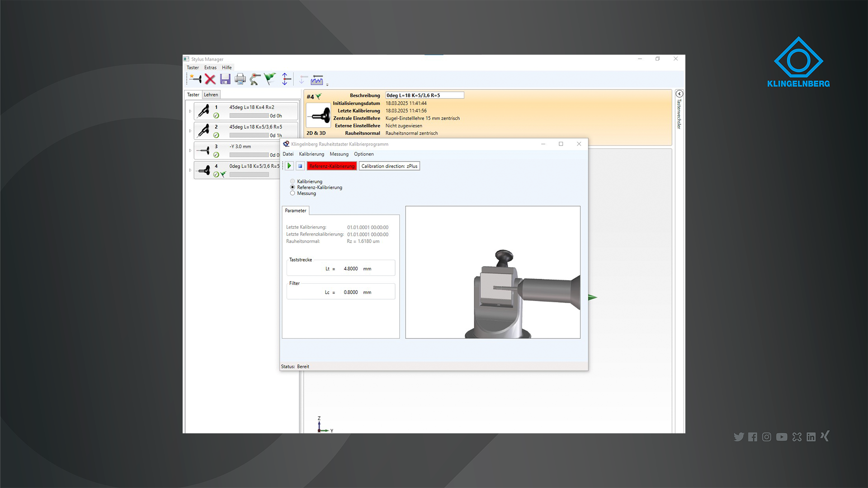This screenshot has width=868, height=488.
Task: Click the Lt value 4.8000 field
Action: coord(351,269)
